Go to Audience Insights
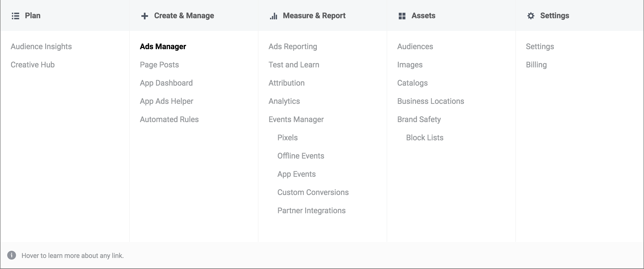The width and height of the screenshot is (644, 269). click(x=41, y=46)
